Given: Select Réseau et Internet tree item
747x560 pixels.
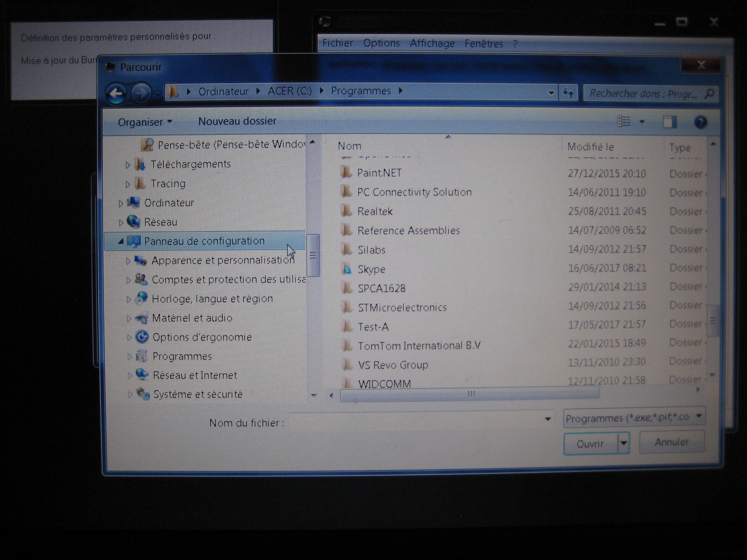Looking at the screenshot, I should click(195, 375).
